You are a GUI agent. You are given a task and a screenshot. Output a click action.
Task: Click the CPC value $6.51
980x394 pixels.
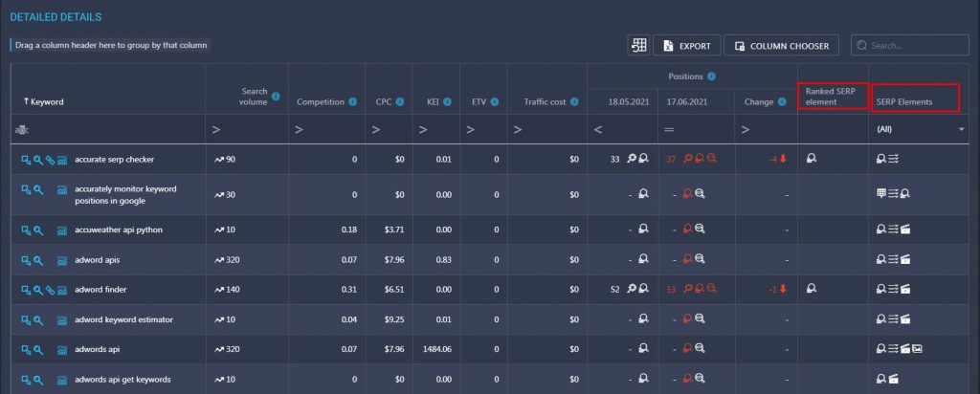click(x=394, y=290)
